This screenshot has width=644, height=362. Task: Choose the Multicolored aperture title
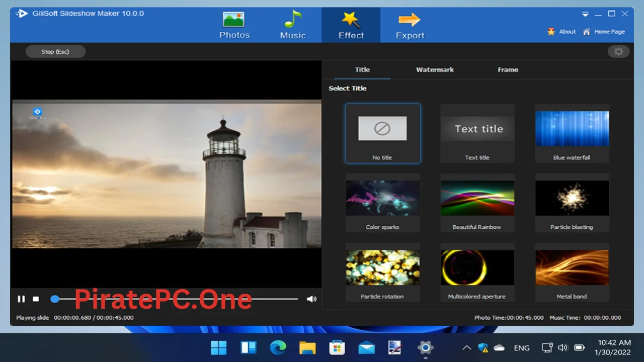(477, 272)
